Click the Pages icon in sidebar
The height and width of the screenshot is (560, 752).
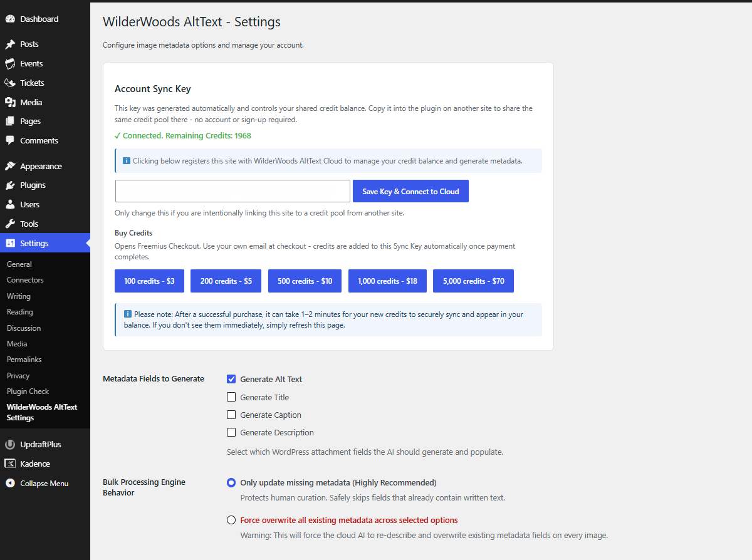(x=10, y=121)
